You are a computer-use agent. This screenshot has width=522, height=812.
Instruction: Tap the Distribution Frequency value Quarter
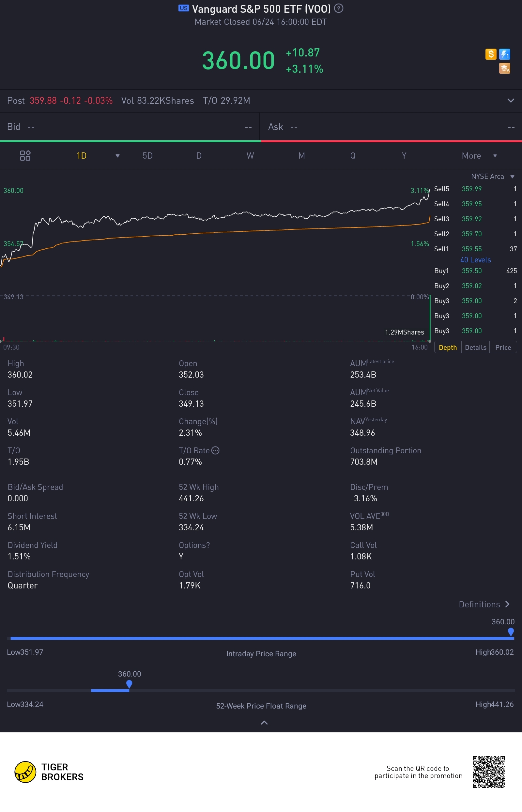[23, 586]
